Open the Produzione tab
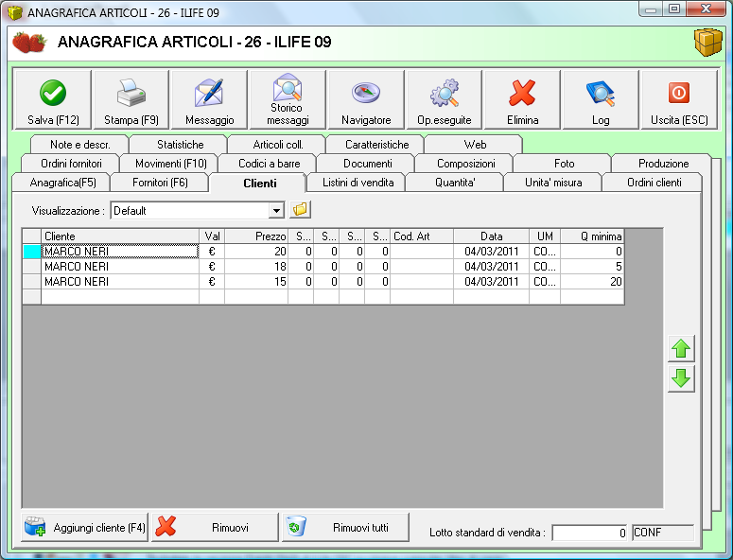The height and width of the screenshot is (560, 733). pyautogui.click(x=663, y=164)
